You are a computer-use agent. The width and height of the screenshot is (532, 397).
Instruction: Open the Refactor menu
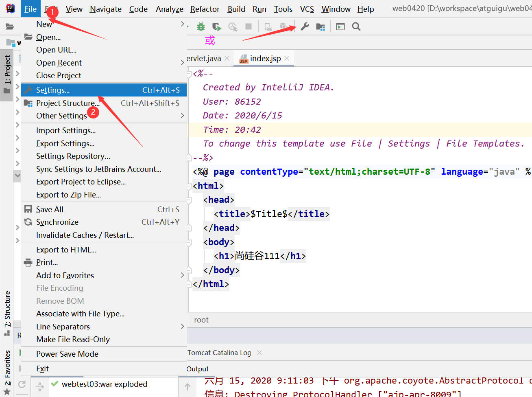205,9
